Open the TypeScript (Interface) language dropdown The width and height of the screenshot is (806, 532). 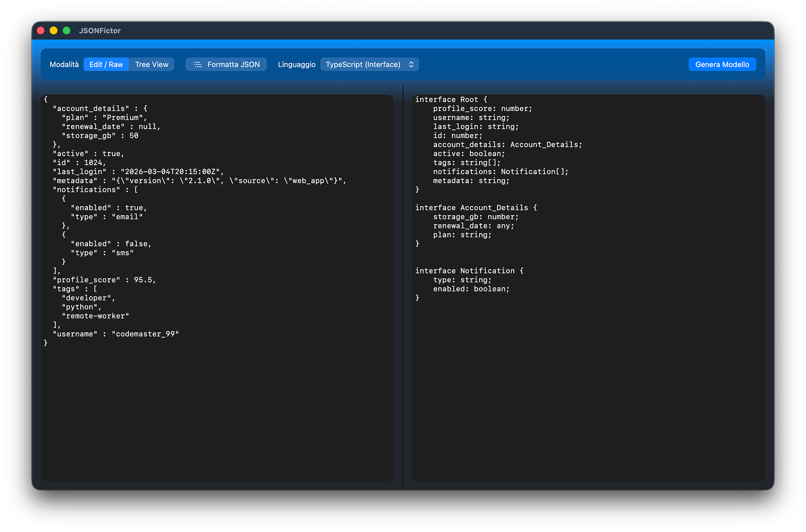pyautogui.click(x=369, y=65)
